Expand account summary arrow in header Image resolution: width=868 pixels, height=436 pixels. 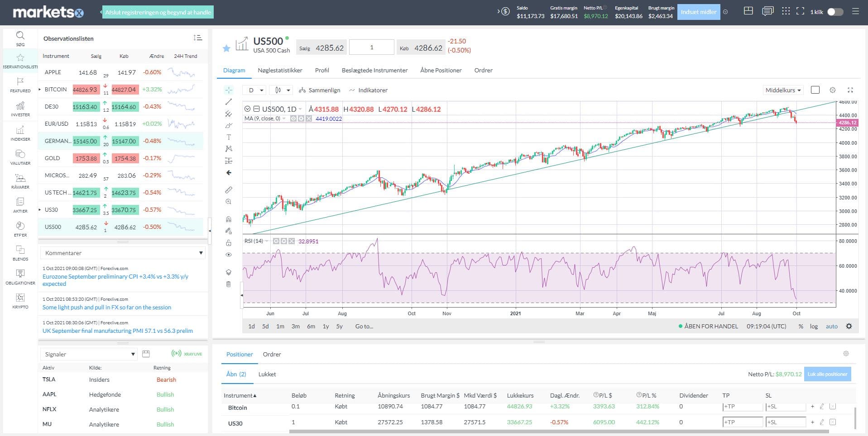498,12
